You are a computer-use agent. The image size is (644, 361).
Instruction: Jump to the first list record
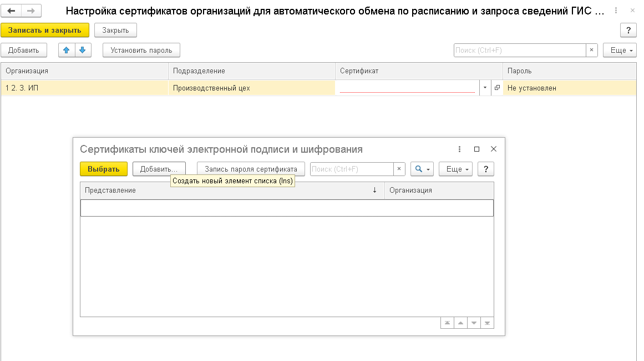tap(447, 323)
